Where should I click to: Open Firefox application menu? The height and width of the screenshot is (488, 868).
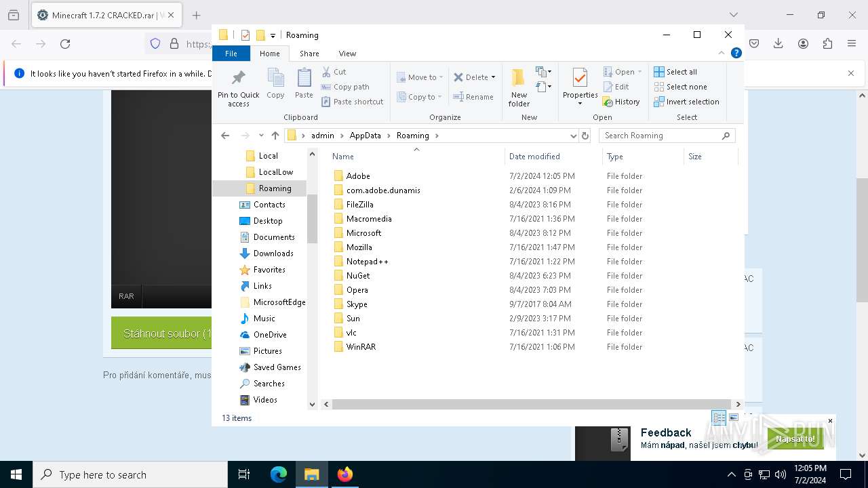tap(852, 43)
